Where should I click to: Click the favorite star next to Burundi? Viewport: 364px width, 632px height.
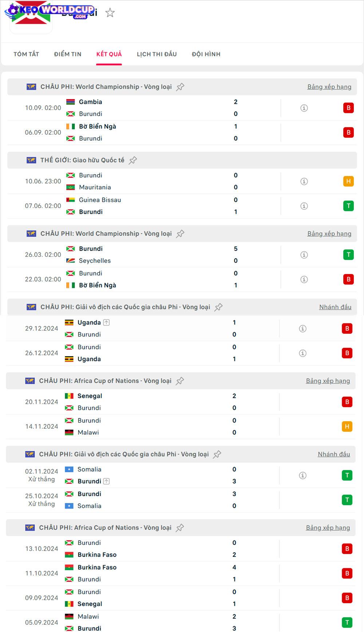click(x=110, y=13)
